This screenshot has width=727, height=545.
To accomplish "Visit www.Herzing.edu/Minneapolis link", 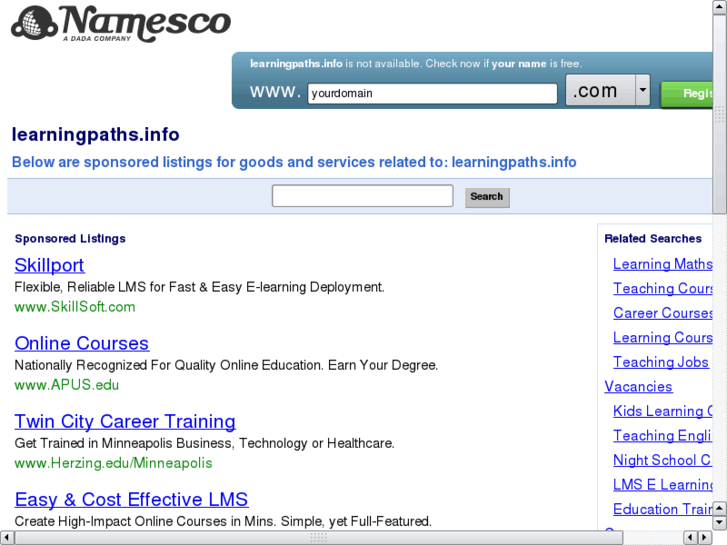I will (113, 463).
